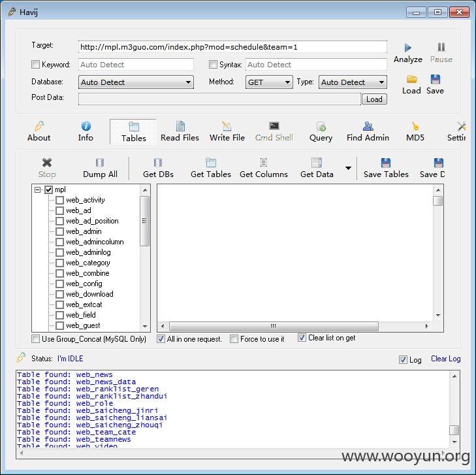Viewport: 476px width, 475px height.
Task: Click the Load folder icon
Action: pyautogui.click(x=411, y=79)
